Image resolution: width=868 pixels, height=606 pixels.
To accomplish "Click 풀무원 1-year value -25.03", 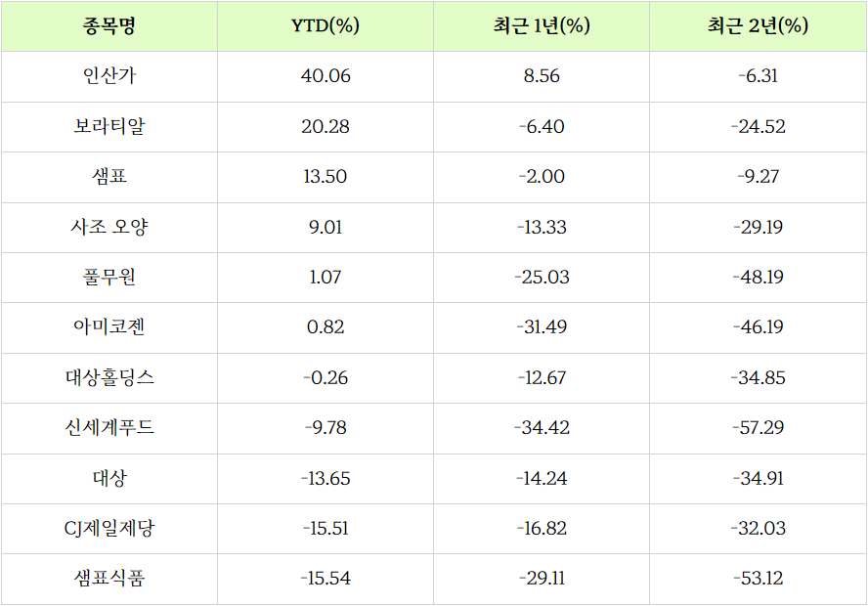I will [542, 278].
